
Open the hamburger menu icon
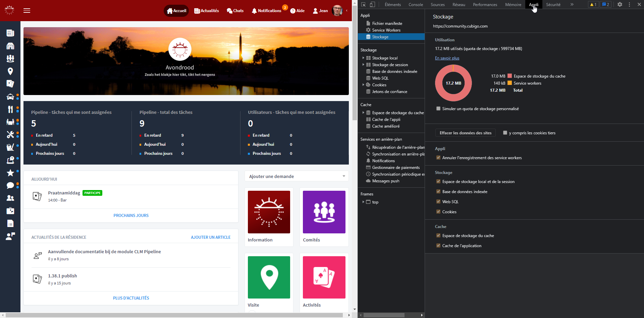point(27,11)
